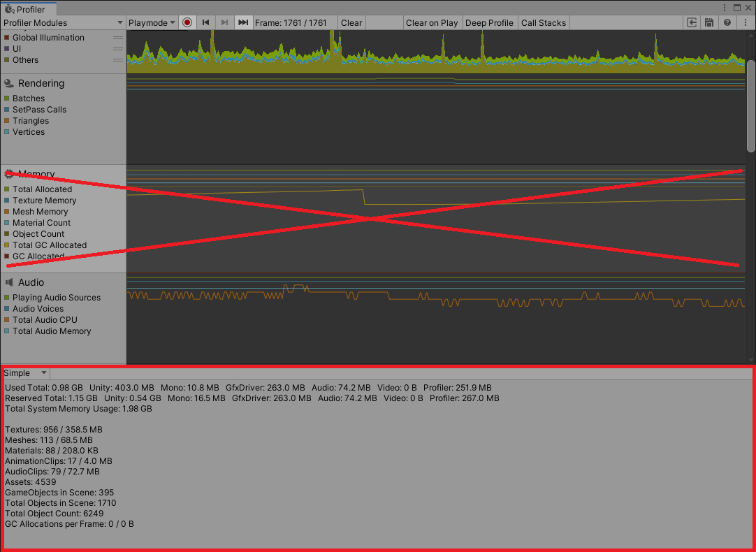Click Meshes: 113 / 68.5 MB line

coord(49,440)
